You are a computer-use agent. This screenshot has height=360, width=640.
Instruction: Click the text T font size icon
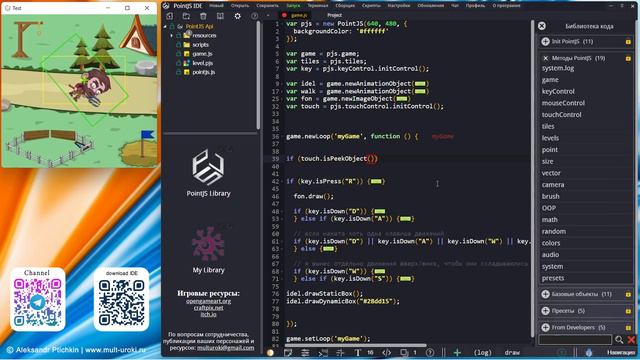point(358,352)
